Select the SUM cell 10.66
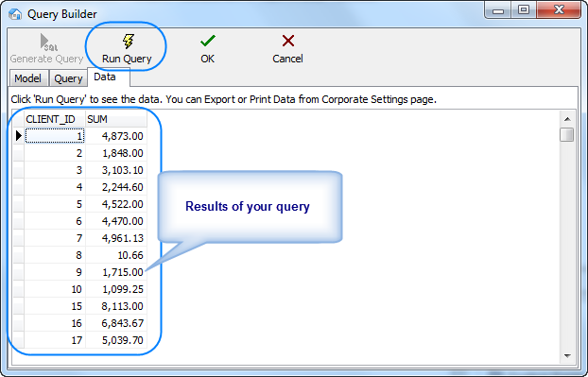Screen dimensions: 588x377 point(116,255)
